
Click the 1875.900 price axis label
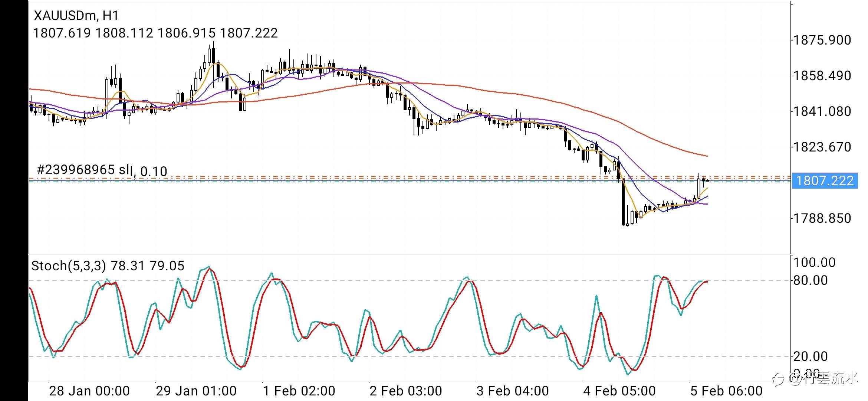click(x=822, y=40)
